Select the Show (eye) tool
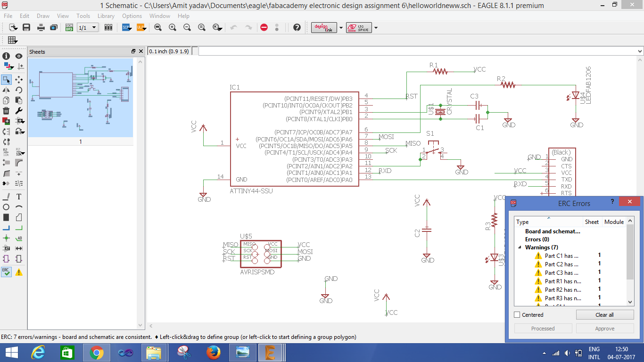Image resolution: width=644 pixels, height=362 pixels. coord(19,56)
